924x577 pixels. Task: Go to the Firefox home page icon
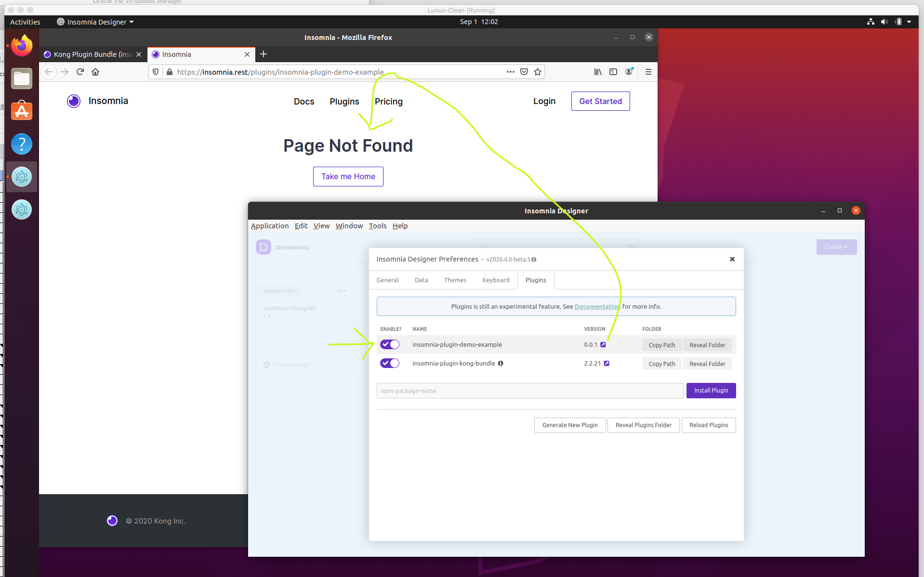[x=95, y=72]
